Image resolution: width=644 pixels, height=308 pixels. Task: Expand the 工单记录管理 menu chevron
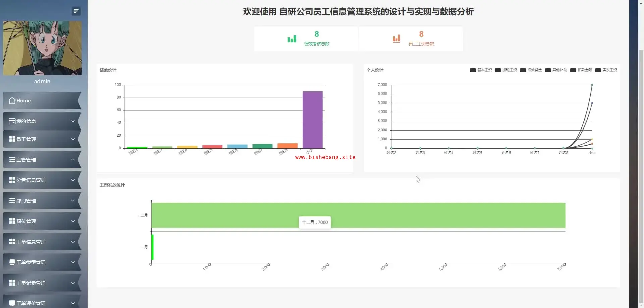73,283
